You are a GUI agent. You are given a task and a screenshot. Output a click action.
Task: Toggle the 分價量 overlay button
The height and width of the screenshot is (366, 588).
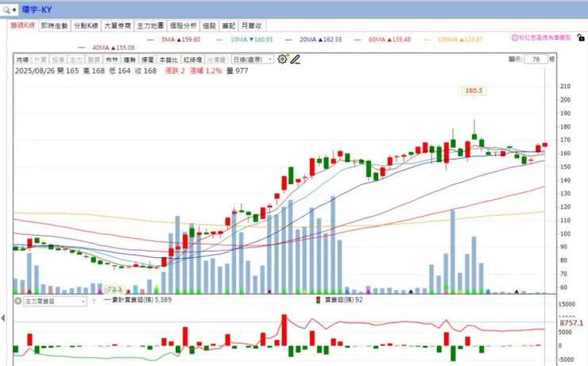pyautogui.click(x=217, y=60)
